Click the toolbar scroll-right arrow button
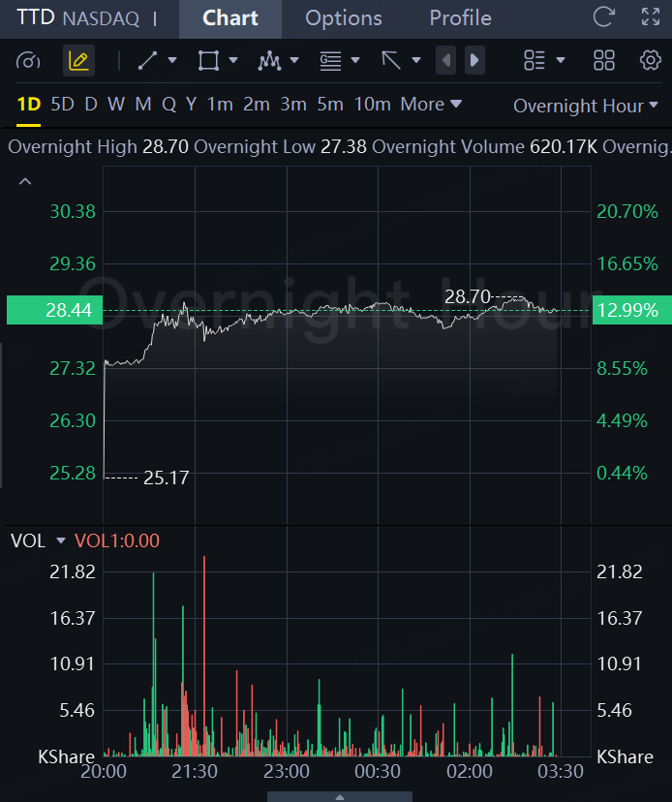The height and width of the screenshot is (802, 672). click(x=474, y=61)
